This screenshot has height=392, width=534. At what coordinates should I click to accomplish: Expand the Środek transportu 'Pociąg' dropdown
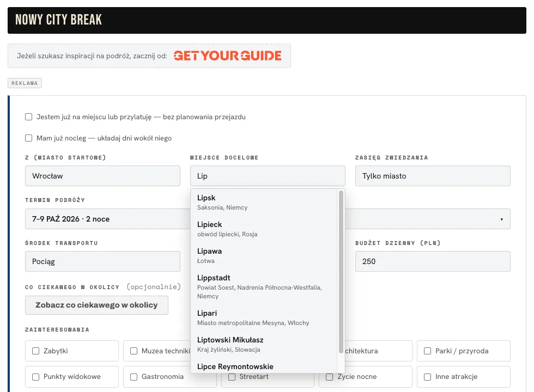[x=102, y=261]
